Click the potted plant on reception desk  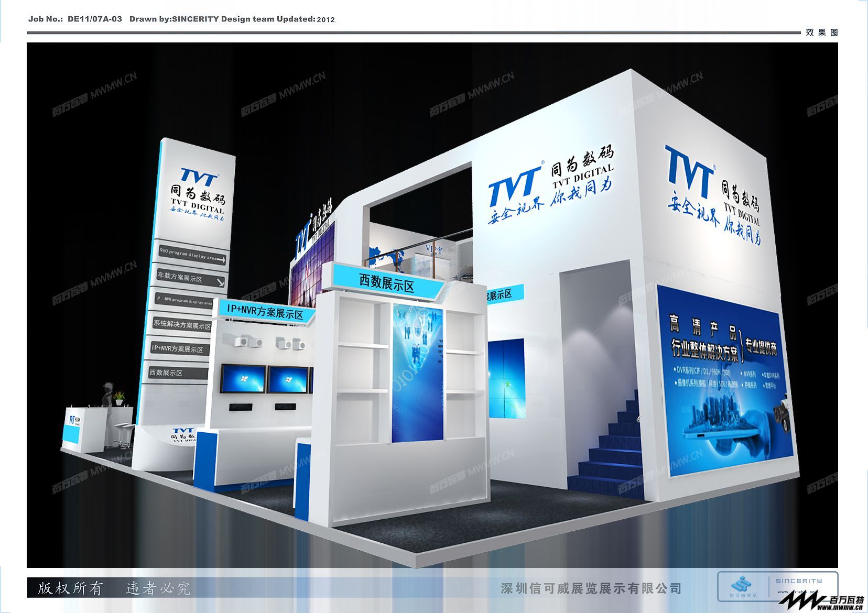[x=120, y=398]
